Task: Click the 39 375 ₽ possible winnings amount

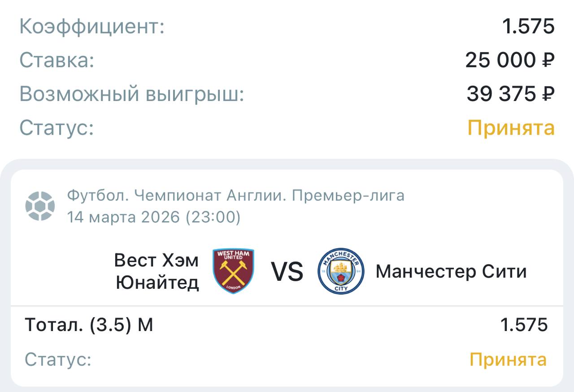Action: tap(510, 94)
